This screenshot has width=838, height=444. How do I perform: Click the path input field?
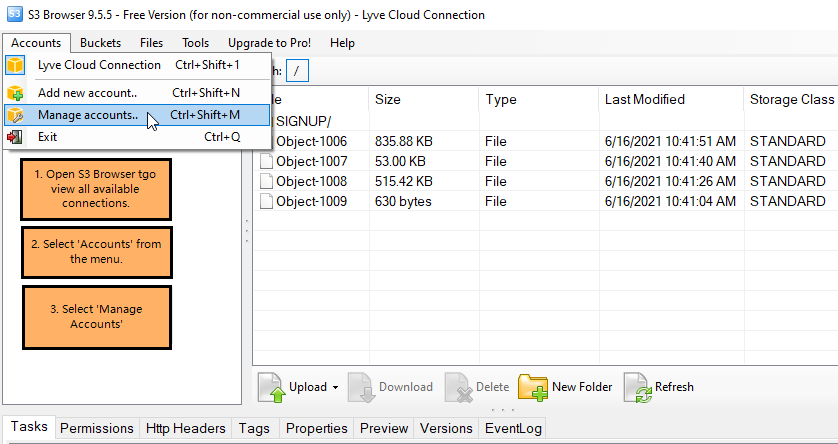click(297, 71)
